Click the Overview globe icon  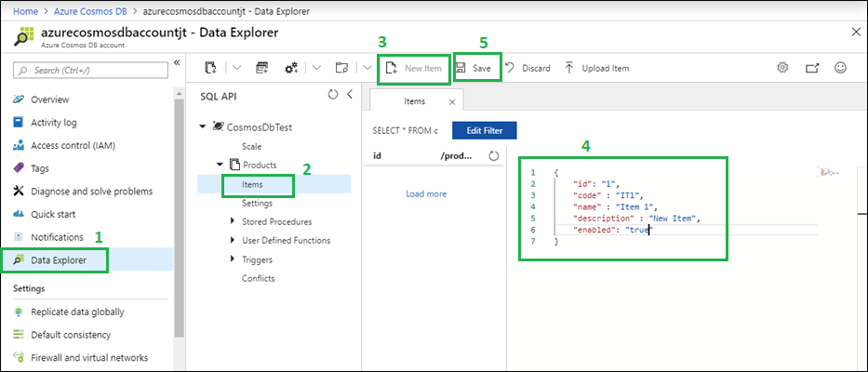click(x=19, y=100)
